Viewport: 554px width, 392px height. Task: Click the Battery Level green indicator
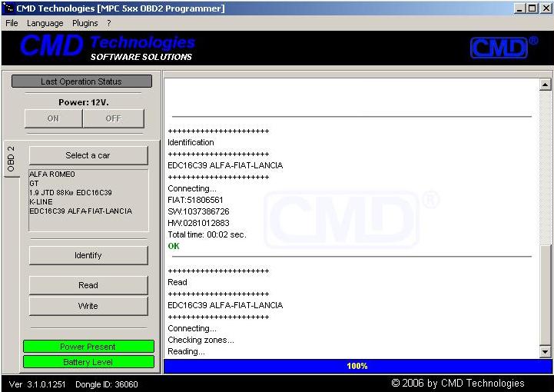(x=88, y=362)
